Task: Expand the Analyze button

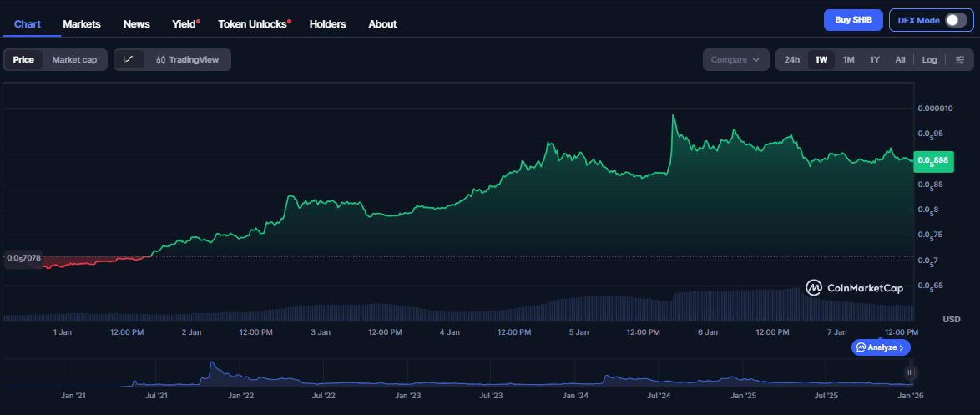Action: click(x=881, y=347)
